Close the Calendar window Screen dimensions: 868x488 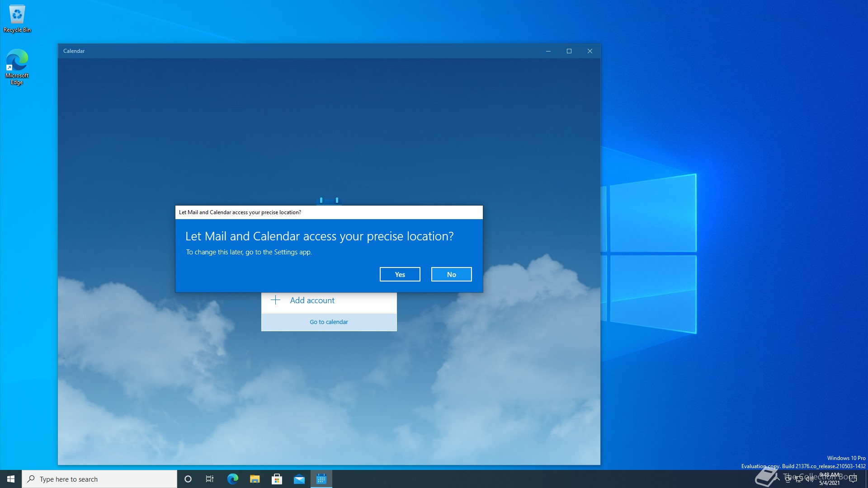click(590, 51)
